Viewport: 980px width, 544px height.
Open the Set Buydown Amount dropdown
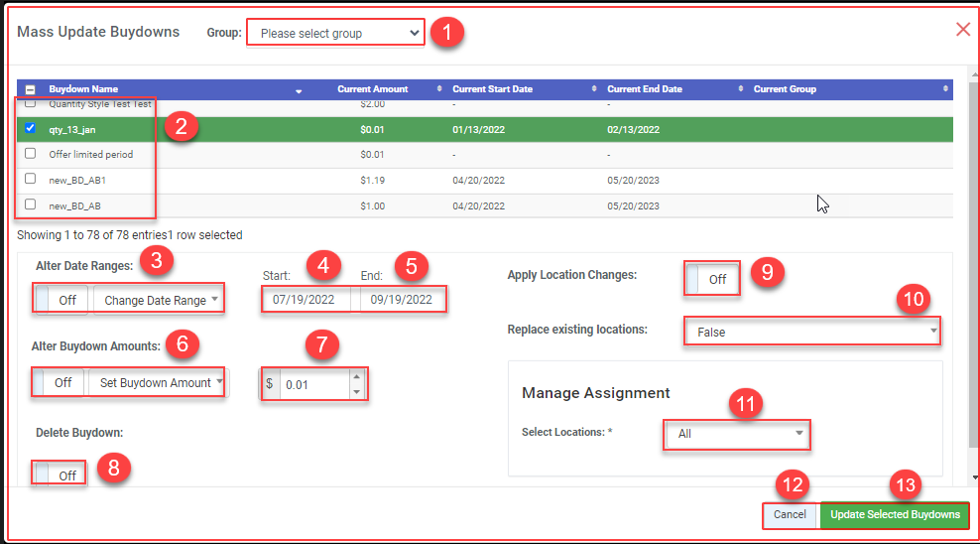click(159, 382)
